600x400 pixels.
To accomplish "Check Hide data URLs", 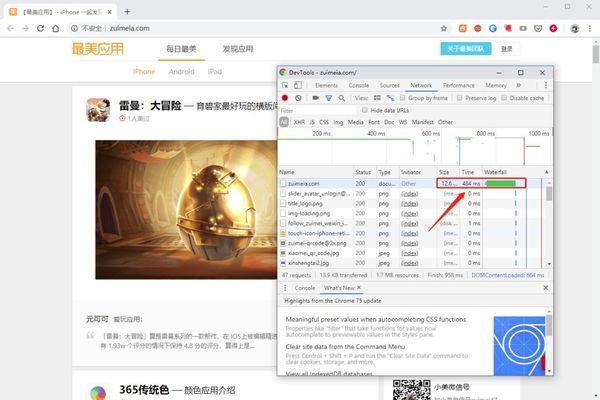I will click(x=365, y=110).
